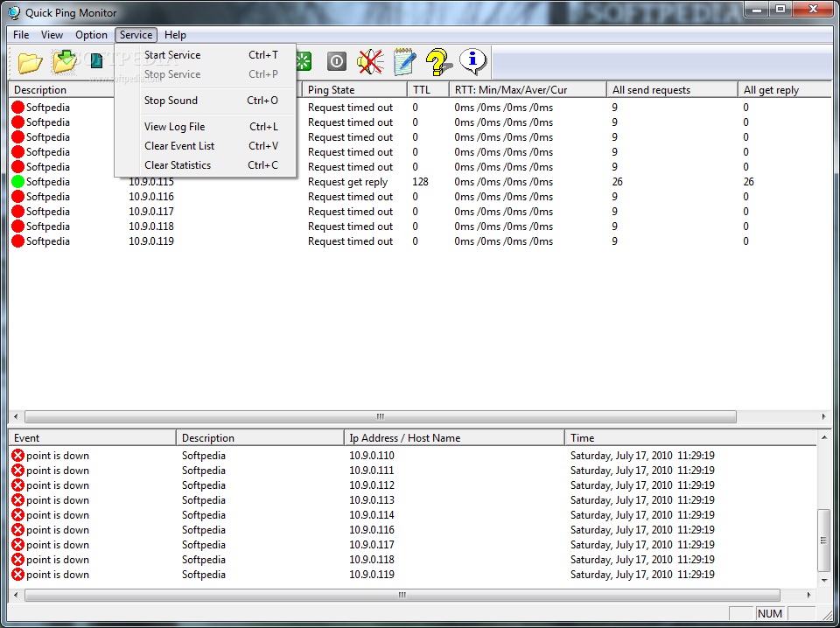Click the Request get reply cell
The image size is (840, 628).
coord(347,182)
